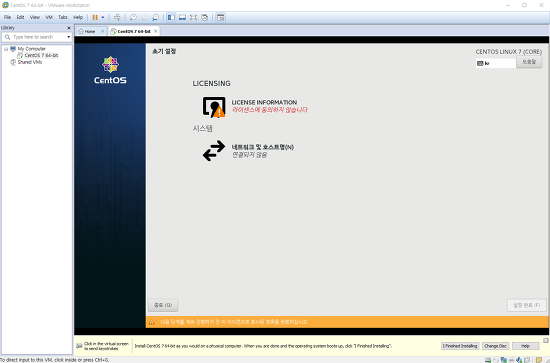The image size is (550, 363).
Task: Click the installer help button top right
Action: [x=529, y=62]
